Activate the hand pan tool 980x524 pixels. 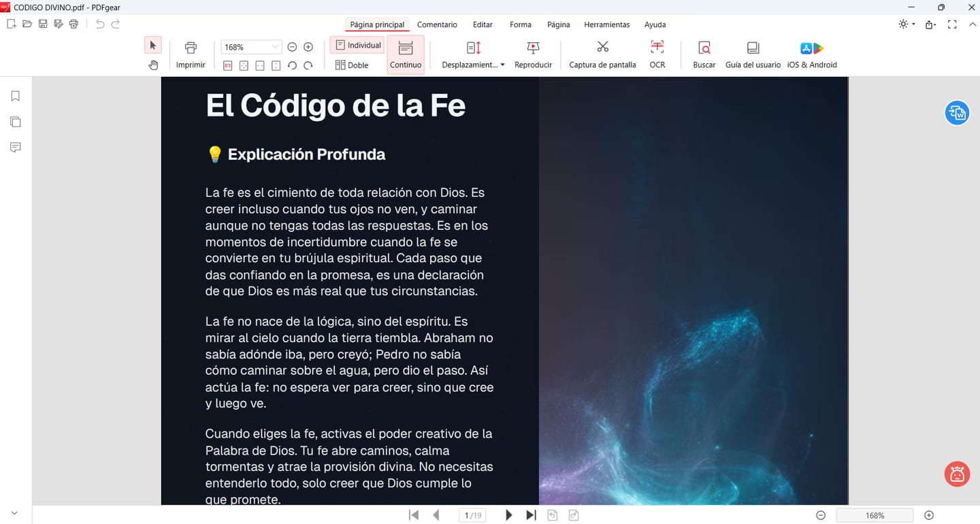[153, 65]
